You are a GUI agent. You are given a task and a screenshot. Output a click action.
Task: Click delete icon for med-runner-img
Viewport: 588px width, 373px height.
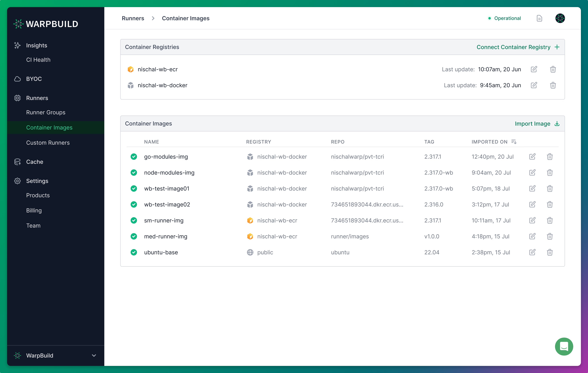click(550, 236)
